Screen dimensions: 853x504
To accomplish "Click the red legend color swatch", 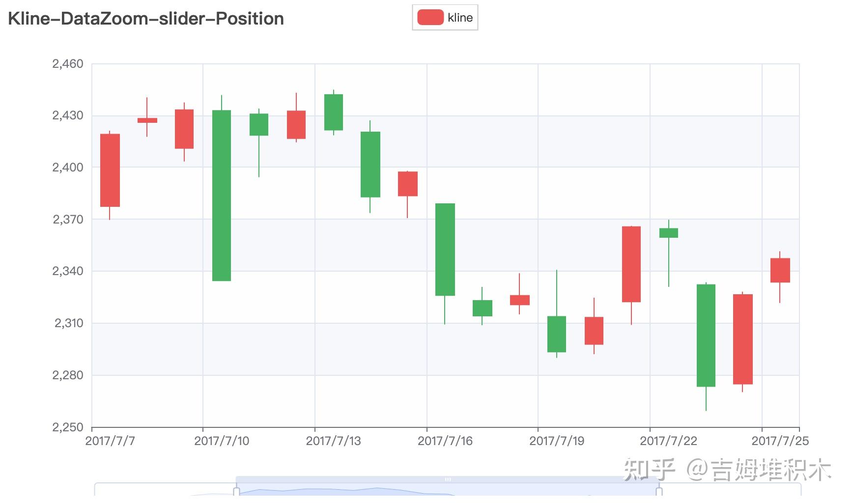I will pos(430,17).
